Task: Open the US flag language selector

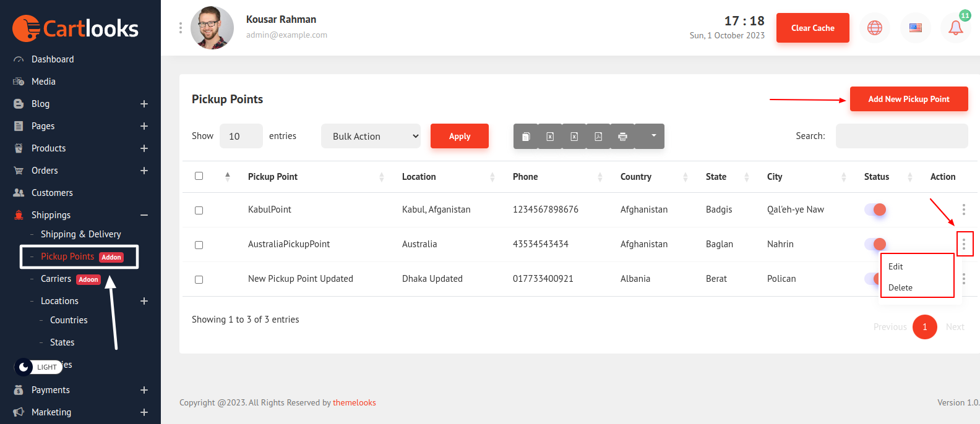Action: pyautogui.click(x=915, y=28)
